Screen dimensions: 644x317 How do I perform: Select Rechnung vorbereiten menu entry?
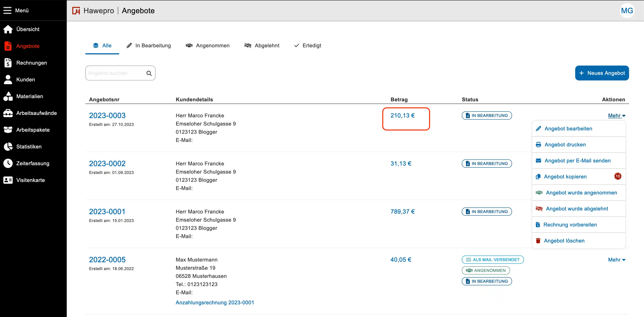tap(579, 225)
